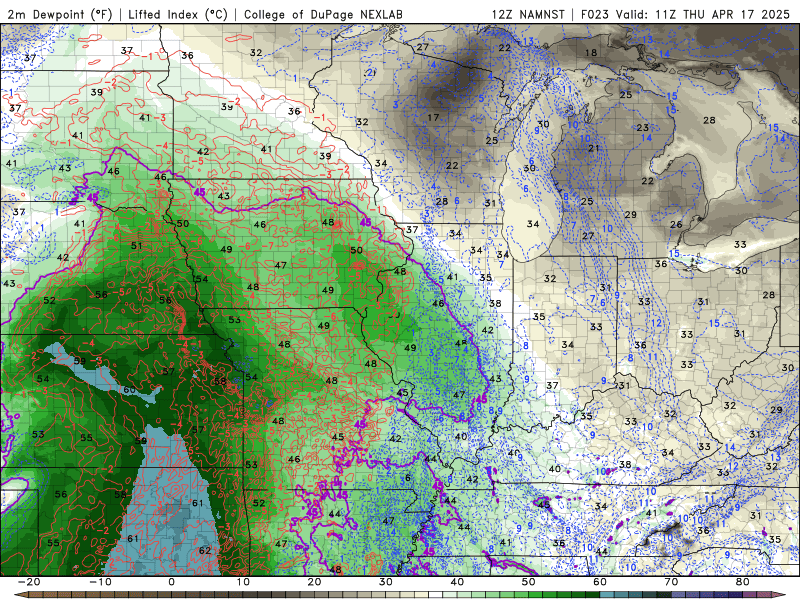
Task: Click the "2m Dewpoint (°F)" title text
Action: tap(59, 14)
